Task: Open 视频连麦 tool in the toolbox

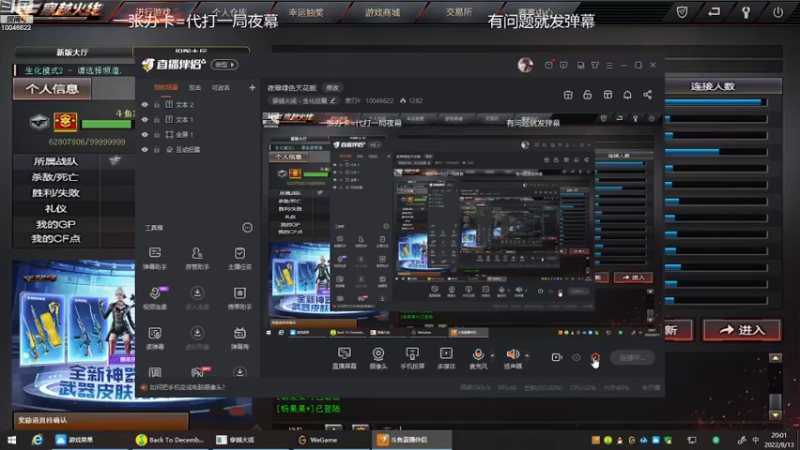Action: (x=155, y=298)
